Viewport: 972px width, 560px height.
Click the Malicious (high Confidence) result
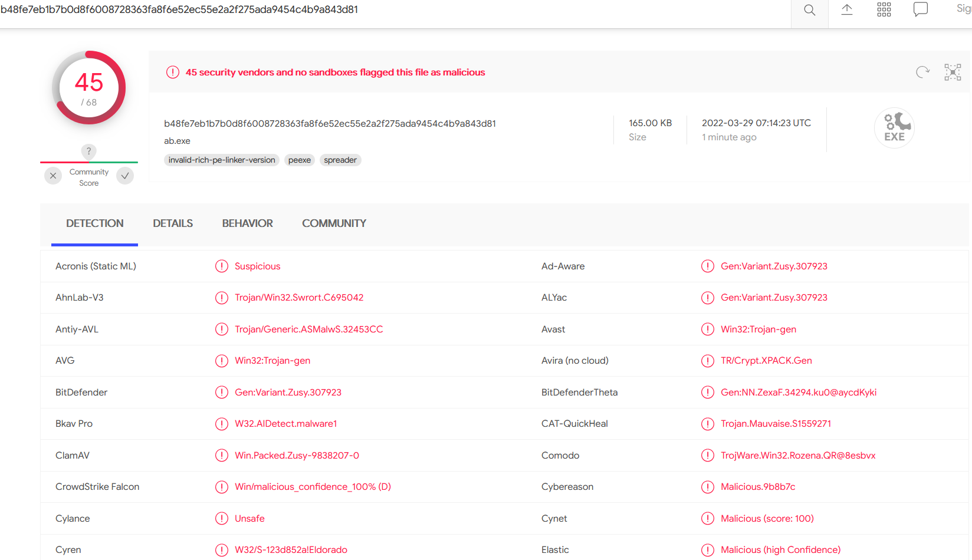click(781, 550)
